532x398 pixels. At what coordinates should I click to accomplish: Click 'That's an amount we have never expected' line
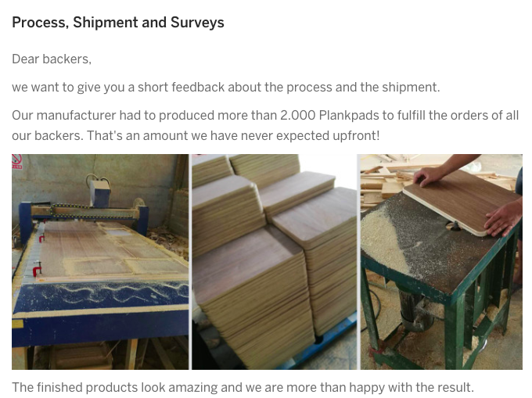[233, 135]
